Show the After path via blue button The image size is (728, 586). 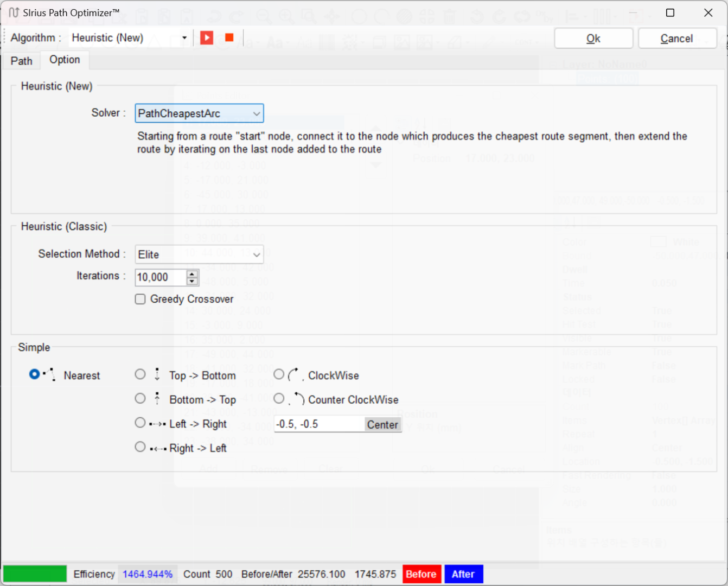point(463,574)
